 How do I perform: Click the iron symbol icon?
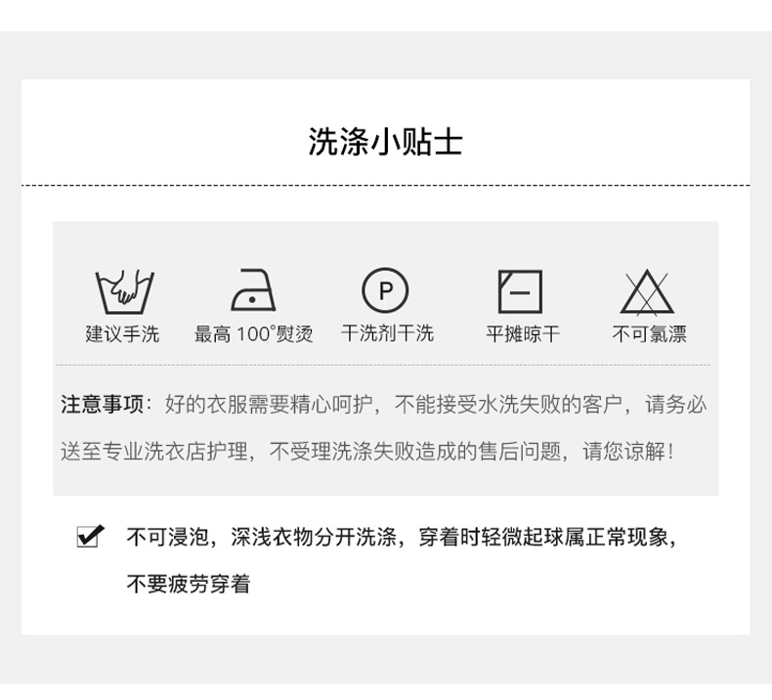click(x=253, y=289)
